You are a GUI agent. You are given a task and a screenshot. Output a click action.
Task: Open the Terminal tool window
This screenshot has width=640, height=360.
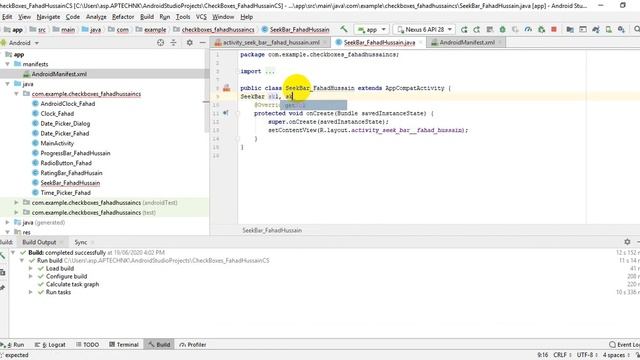tap(124, 344)
